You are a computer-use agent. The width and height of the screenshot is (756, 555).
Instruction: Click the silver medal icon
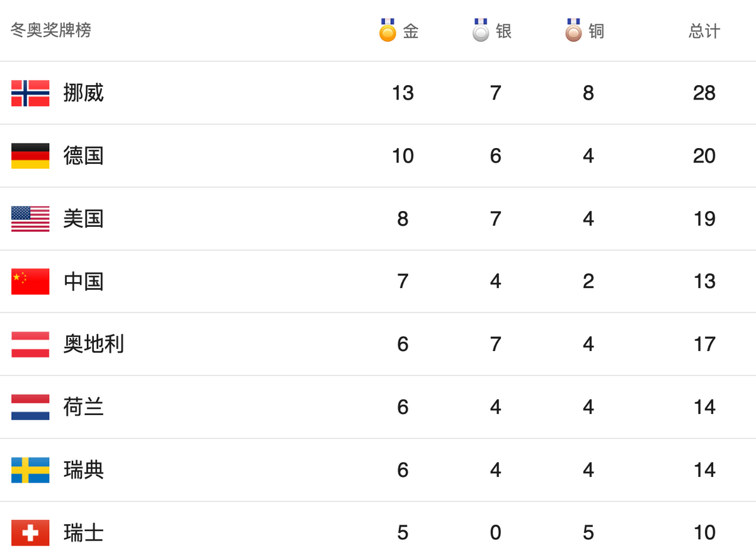pyautogui.click(x=481, y=30)
